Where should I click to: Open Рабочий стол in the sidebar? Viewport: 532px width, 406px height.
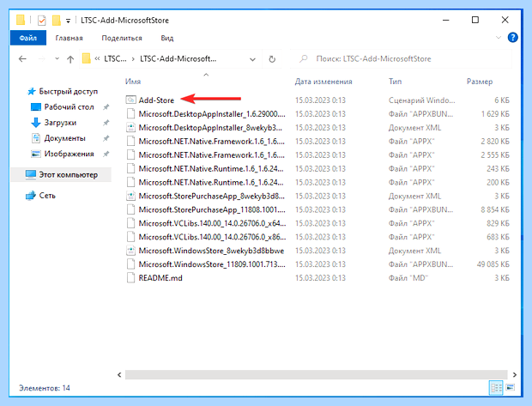(x=69, y=107)
